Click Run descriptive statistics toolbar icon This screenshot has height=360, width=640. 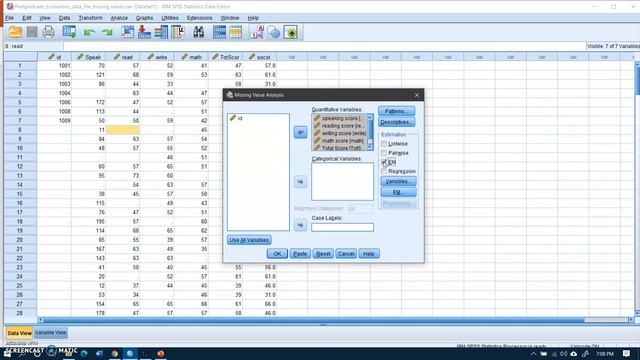coord(178,32)
